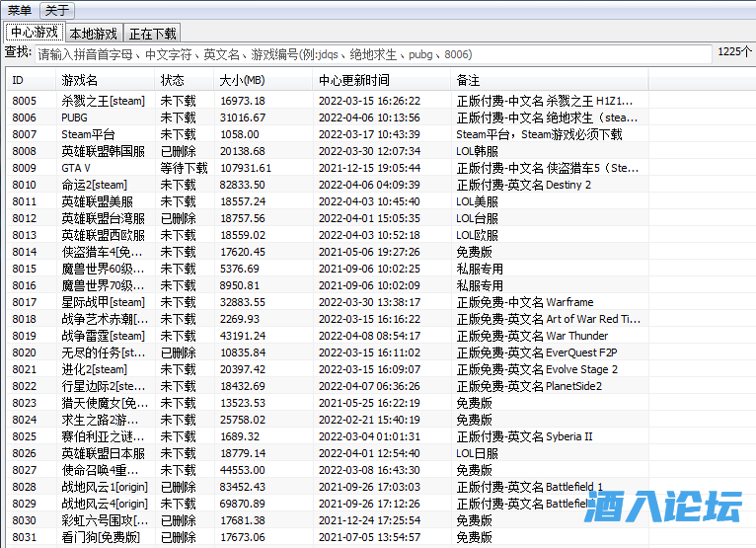This screenshot has width=756, height=548.
Task: Open the 关于 menu
Action: point(56,10)
